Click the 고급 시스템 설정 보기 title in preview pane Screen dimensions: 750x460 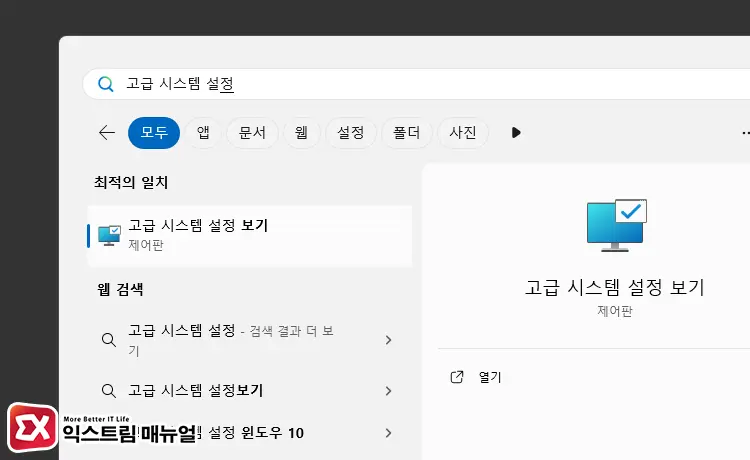(x=615, y=287)
